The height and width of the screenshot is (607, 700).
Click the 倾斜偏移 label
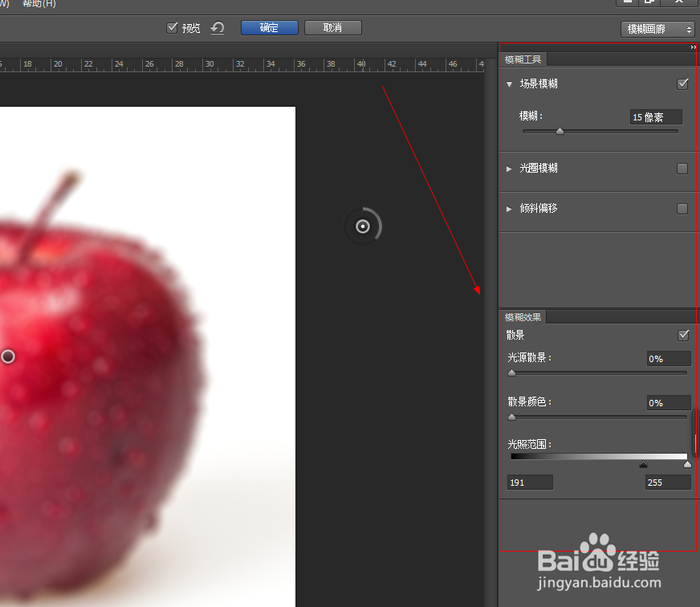(x=539, y=209)
